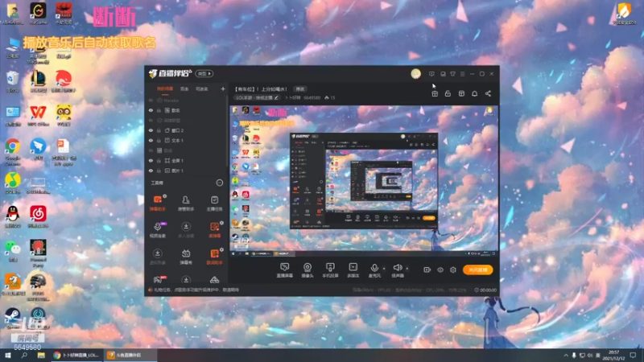
Task: Hide the 歌名 layer with its eye
Action: (151, 110)
